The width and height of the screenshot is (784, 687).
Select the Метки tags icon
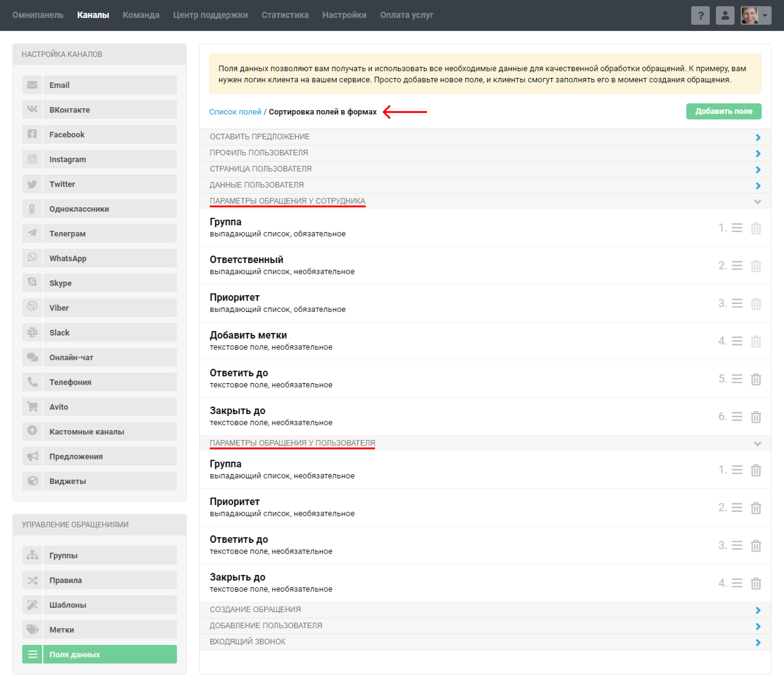click(32, 629)
